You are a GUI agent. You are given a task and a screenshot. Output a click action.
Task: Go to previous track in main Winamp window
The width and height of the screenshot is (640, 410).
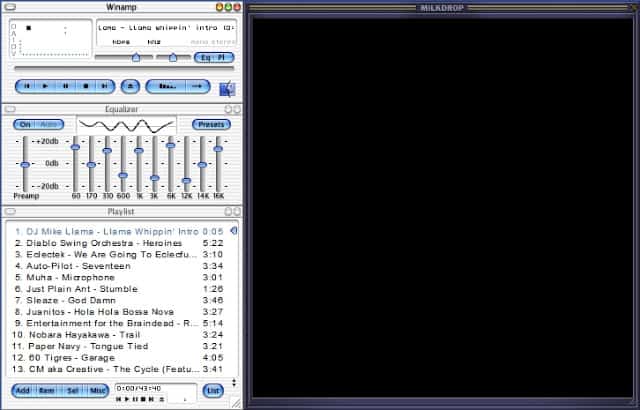pyautogui.click(x=27, y=86)
